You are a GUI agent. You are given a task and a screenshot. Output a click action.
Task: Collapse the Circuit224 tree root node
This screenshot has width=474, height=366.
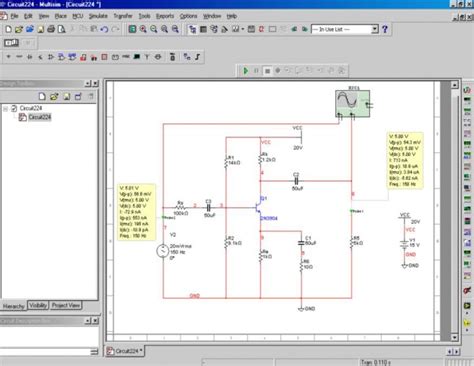click(6, 108)
